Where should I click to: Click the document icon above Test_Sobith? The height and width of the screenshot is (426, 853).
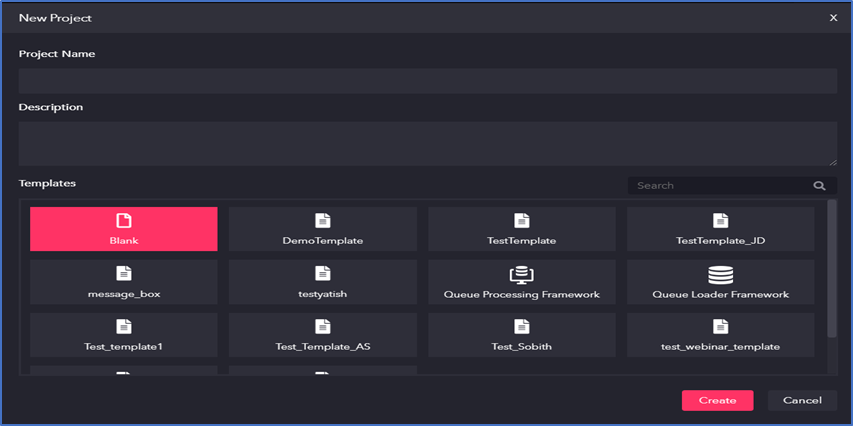point(522,326)
